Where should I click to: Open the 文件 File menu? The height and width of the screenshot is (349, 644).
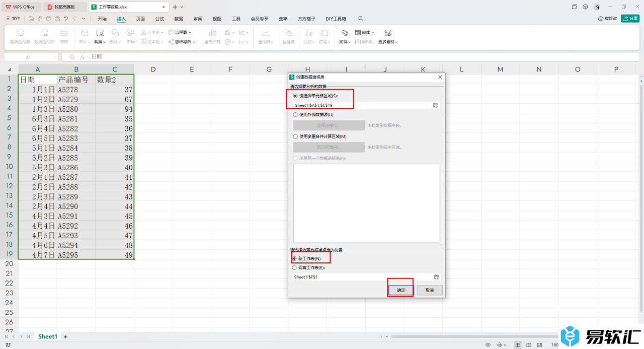pos(13,19)
